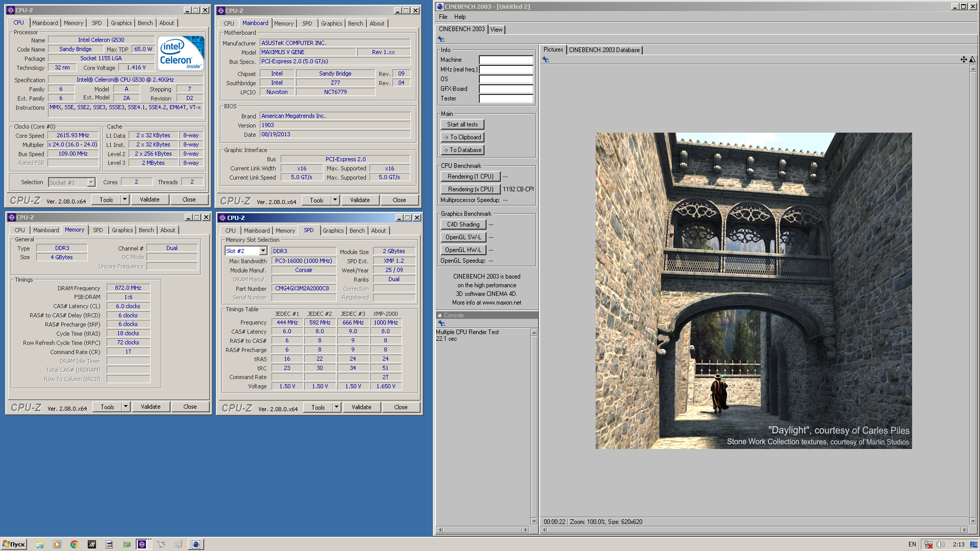This screenshot has width=980, height=551.
Task: Open Graphics tab in the Mainboard window
Action: pos(331,23)
